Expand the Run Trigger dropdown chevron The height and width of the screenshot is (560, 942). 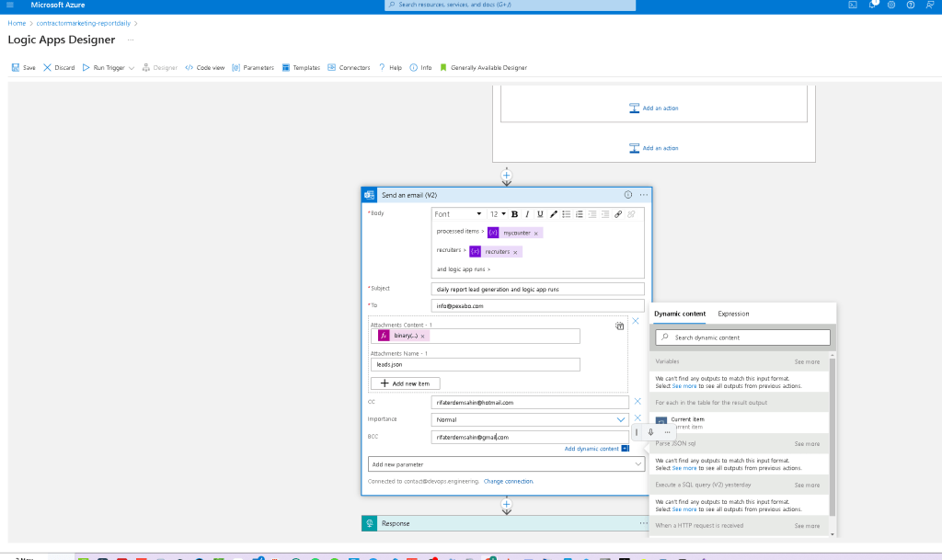[x=132, y=68]
